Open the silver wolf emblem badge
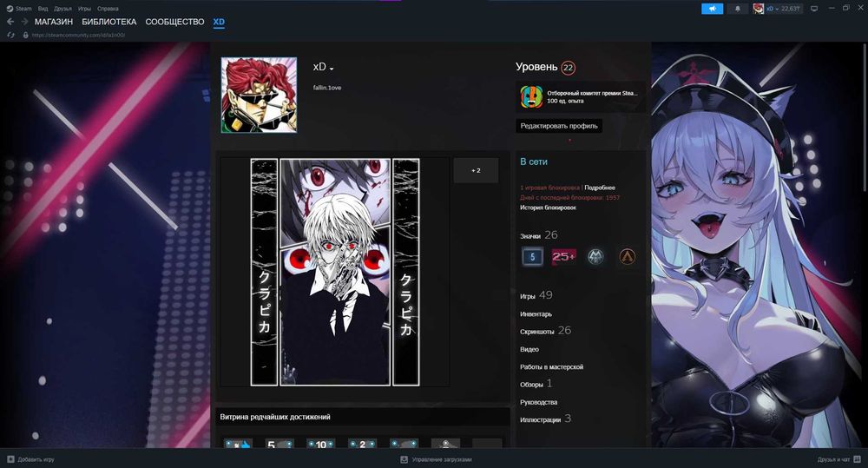The width and height of the screenshot is (868, 468). tap(595, 256)
